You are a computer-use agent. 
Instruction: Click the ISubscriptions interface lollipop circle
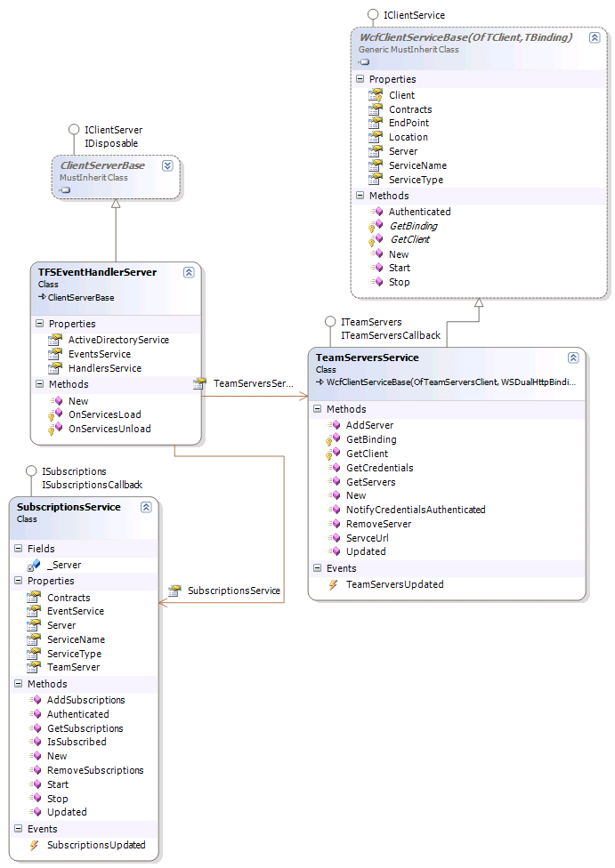[x=31, y=471]
